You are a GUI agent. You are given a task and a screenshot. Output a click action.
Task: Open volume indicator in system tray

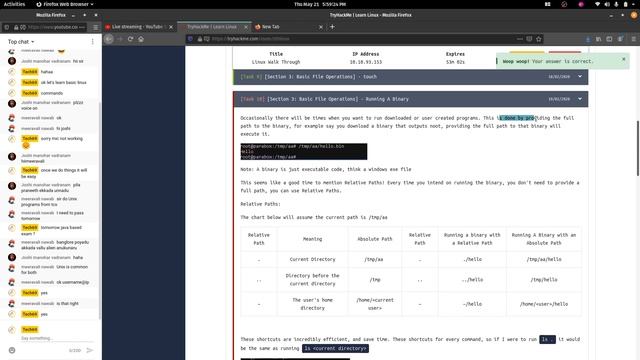tap(607, 4)
